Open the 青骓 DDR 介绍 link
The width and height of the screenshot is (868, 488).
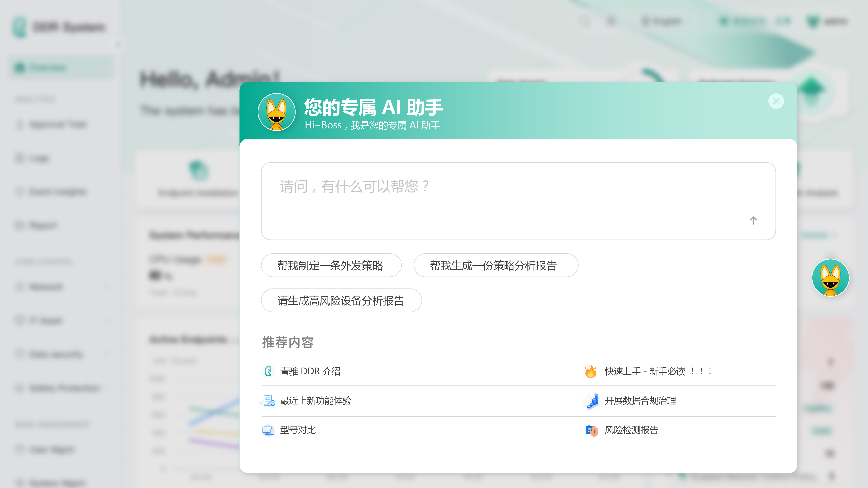tap(310, 371)
